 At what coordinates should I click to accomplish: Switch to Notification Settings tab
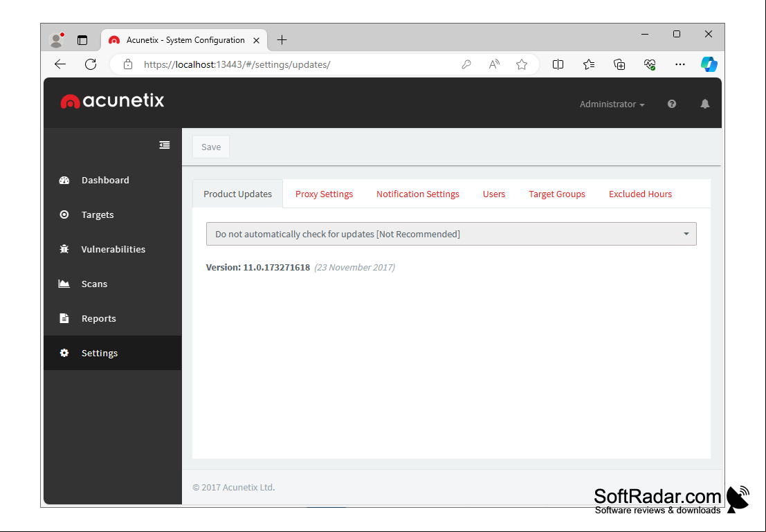click(x=418, y=194)
